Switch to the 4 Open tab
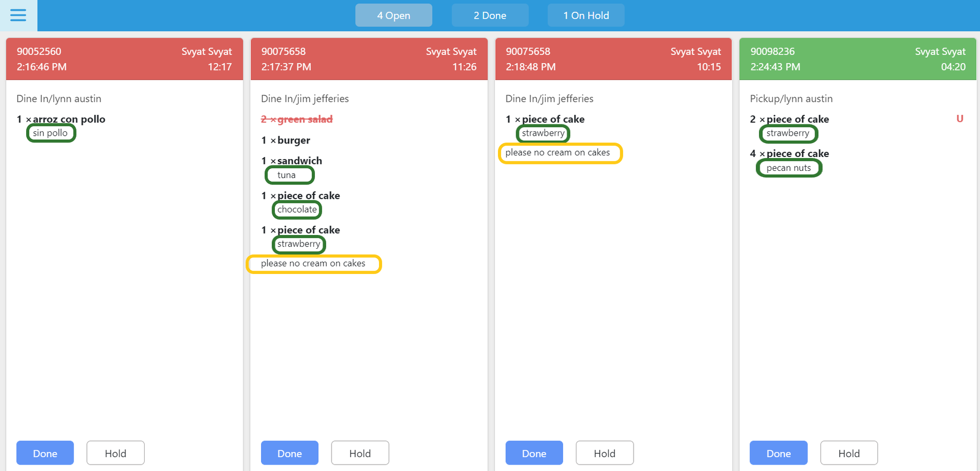Screen dimensions: 980x471 (393, 15)
